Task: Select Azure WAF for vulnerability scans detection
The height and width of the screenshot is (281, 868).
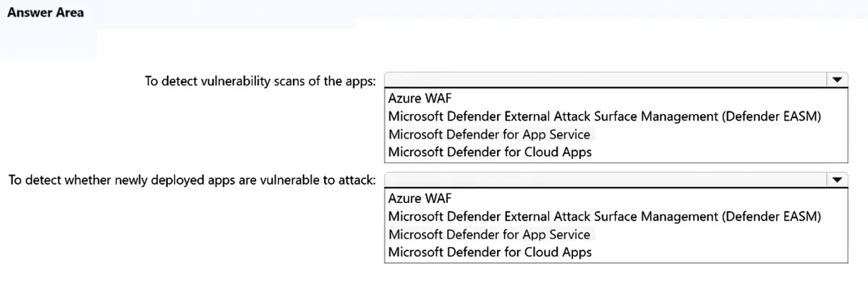Action: [x=419, y=98]
